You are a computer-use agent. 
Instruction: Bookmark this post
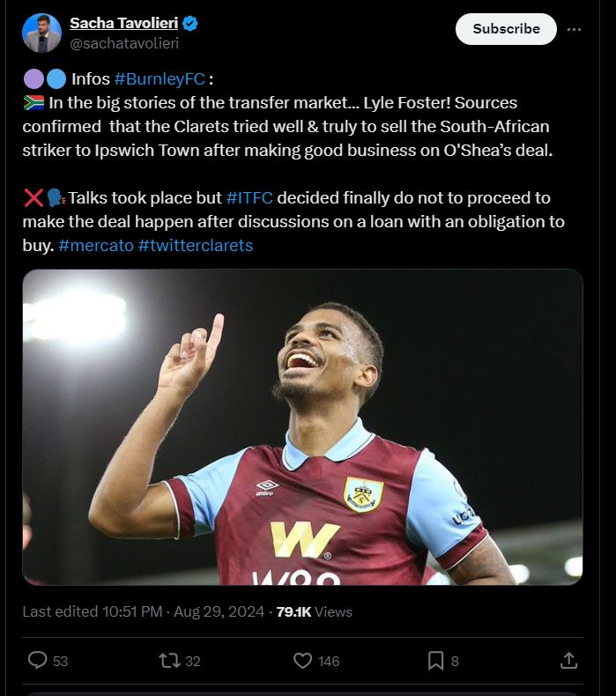435,660
